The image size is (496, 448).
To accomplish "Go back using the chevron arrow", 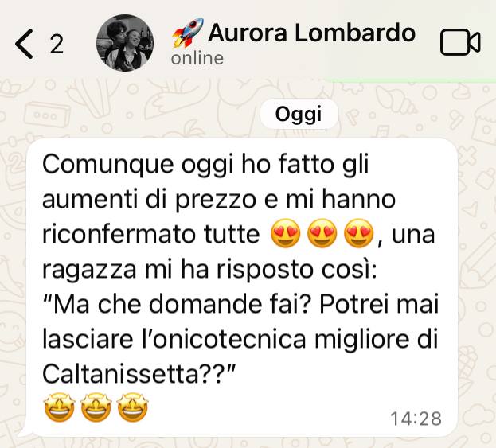I will tap(24, 44).
